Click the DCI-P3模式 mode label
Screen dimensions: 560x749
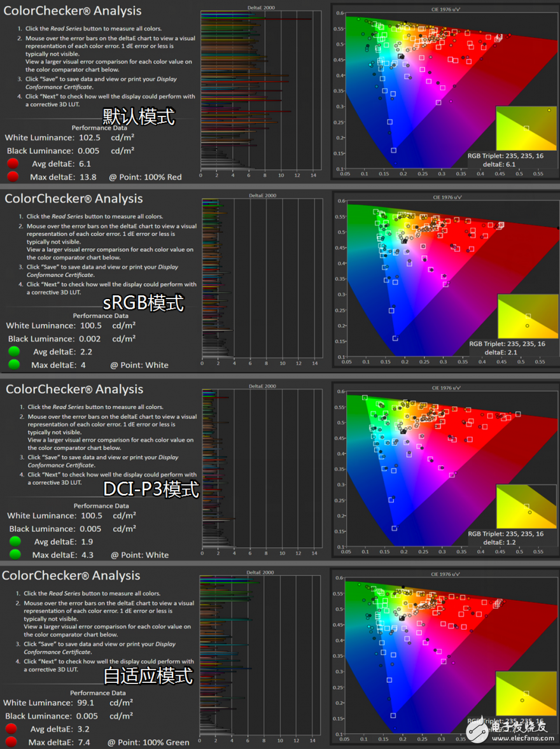(151, 489)
